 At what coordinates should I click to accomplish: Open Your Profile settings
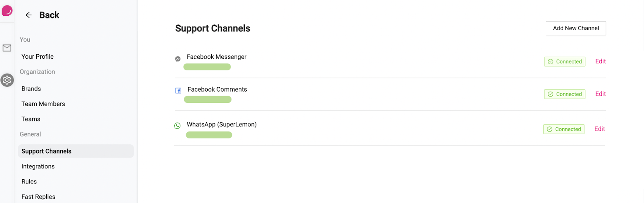(x=37, y=56)
